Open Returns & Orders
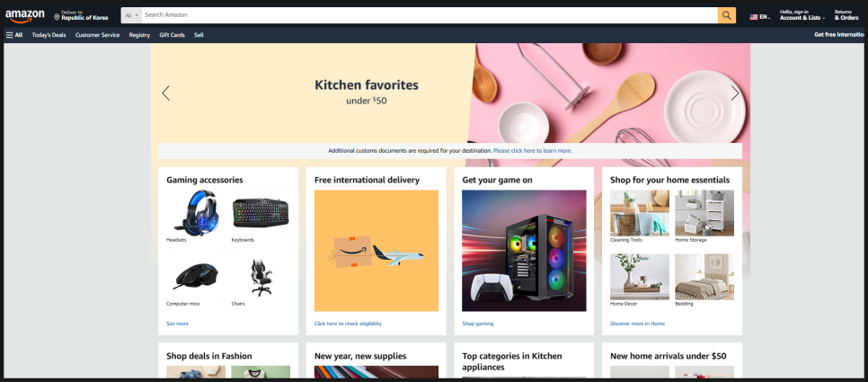This screenshot has height=382, width=868. tap(846, 15)
